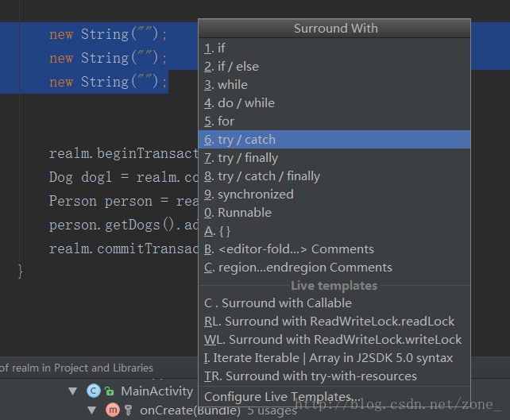Viewport: 510px width, 420px height.
Task: Click the MainActivity class icon
Action: [x=94, y=391]
